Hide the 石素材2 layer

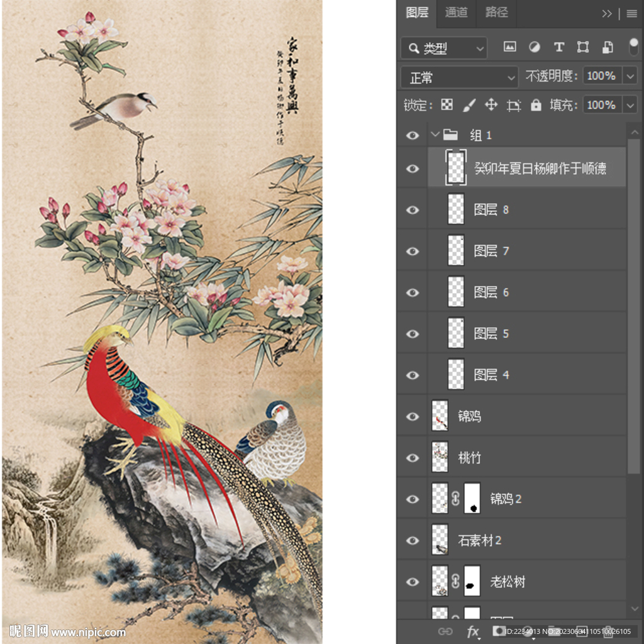[x=413, y=540]
